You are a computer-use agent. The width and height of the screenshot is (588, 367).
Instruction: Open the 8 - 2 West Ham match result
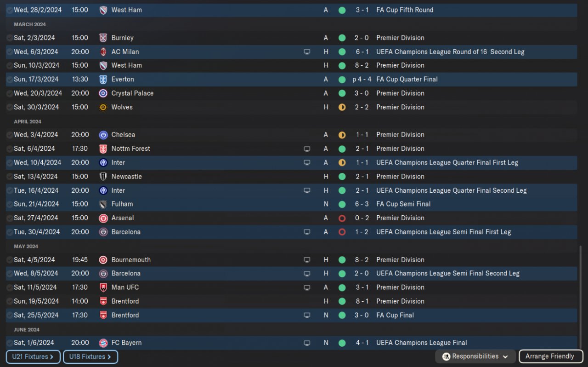(362, 65)
